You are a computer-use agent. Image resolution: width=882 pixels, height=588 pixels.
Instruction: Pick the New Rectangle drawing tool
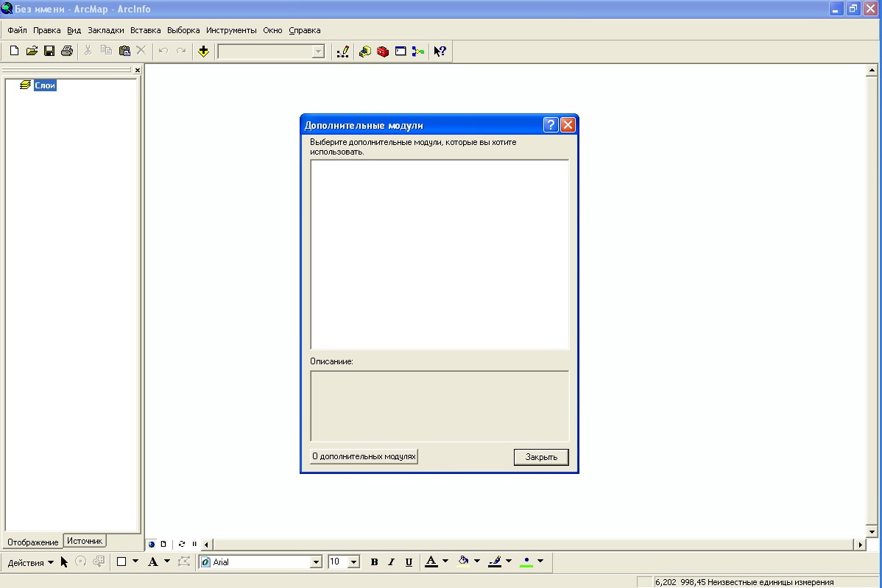[121, 562]
